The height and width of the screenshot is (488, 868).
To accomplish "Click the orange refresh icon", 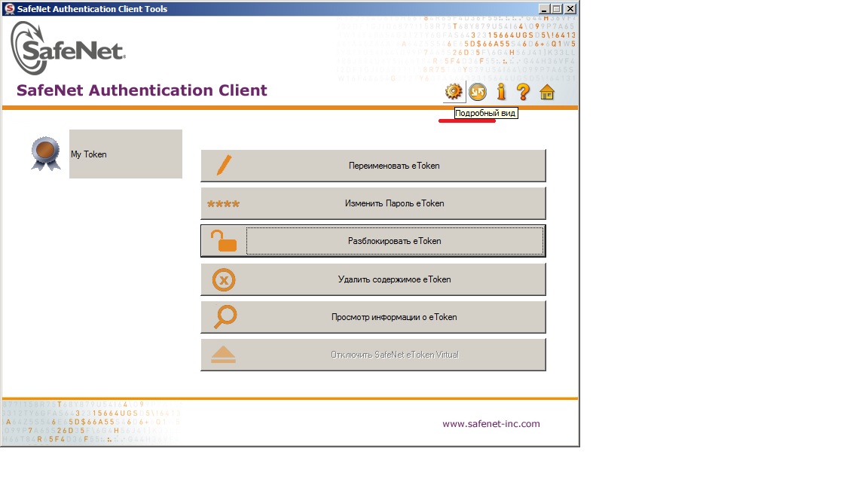I will pyautogui.click(x=477, y=92).
